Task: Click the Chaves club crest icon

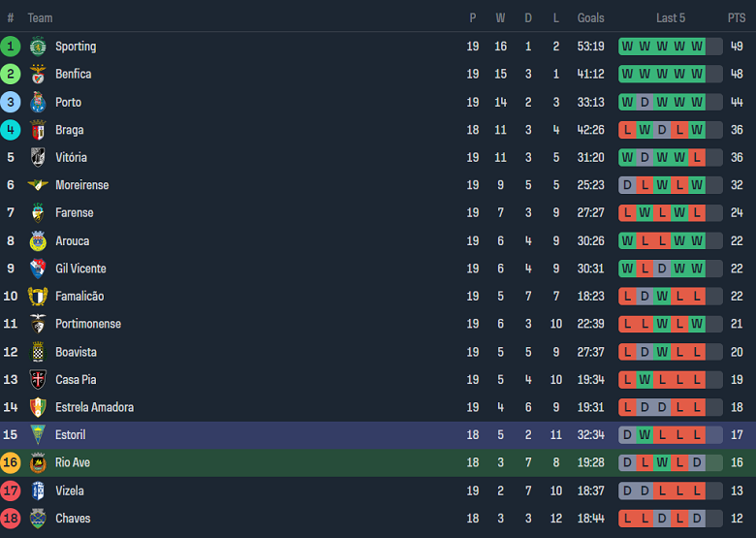Action: (38, 519)
